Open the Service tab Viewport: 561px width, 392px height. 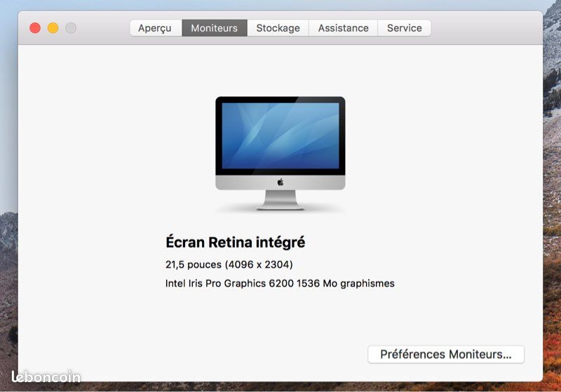tap(405, 28)
